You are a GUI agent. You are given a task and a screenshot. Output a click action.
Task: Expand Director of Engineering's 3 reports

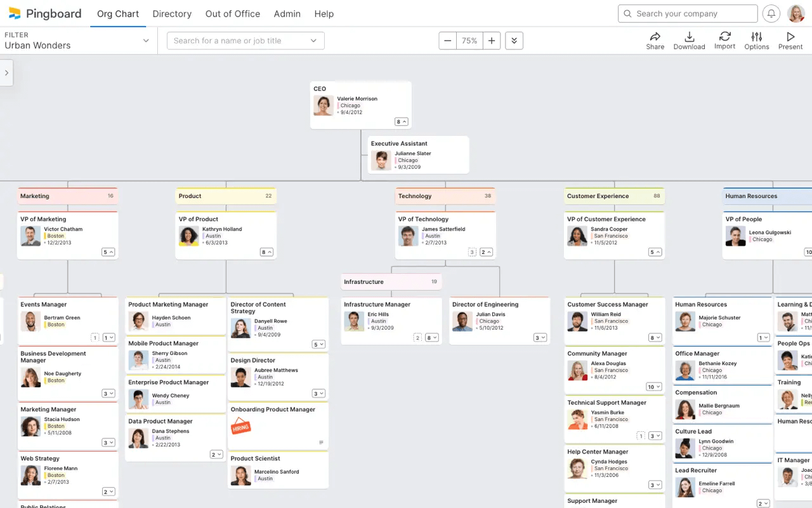click(540, 337)
